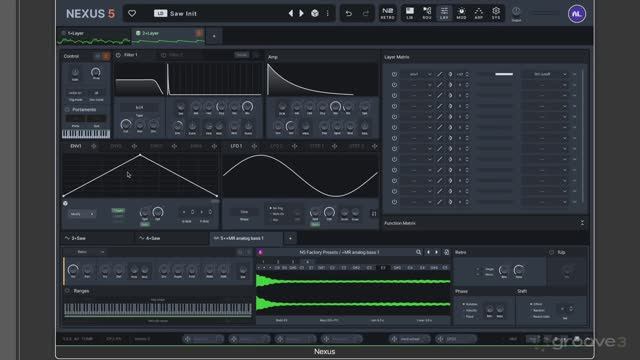Click the modwheel macro button
Image resolution: width=640 pixels, height=360 pixels.
click(x=409, y=339)
